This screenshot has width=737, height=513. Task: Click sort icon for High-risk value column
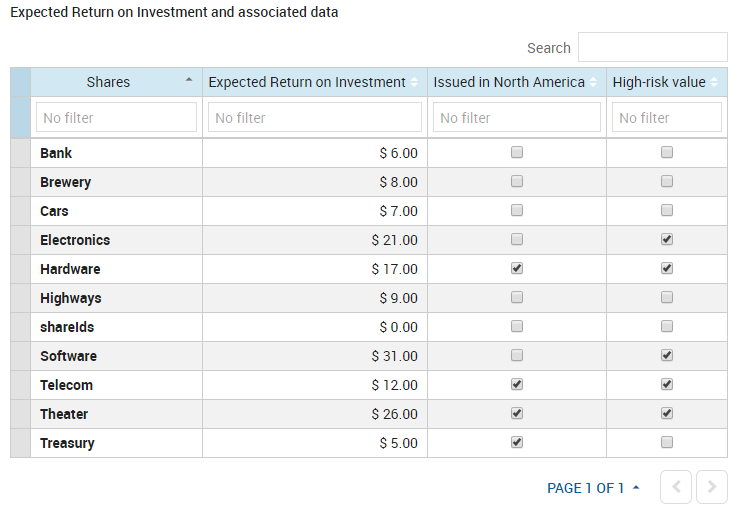point(714,82)
